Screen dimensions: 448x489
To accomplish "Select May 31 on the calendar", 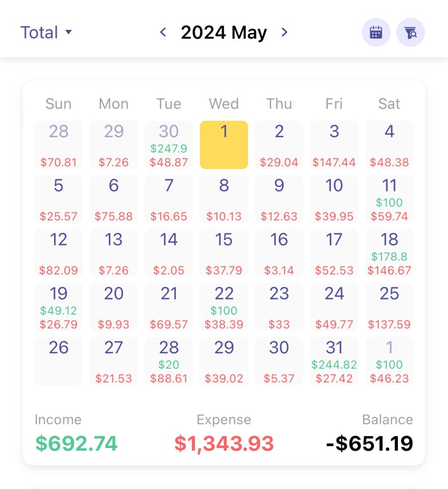I will (334, 361).
